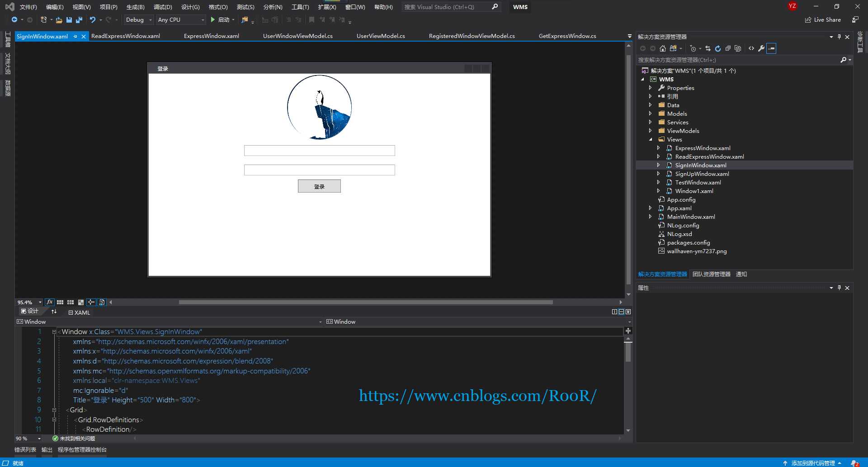Collapse the Views folder

click(x=650, y=139)
